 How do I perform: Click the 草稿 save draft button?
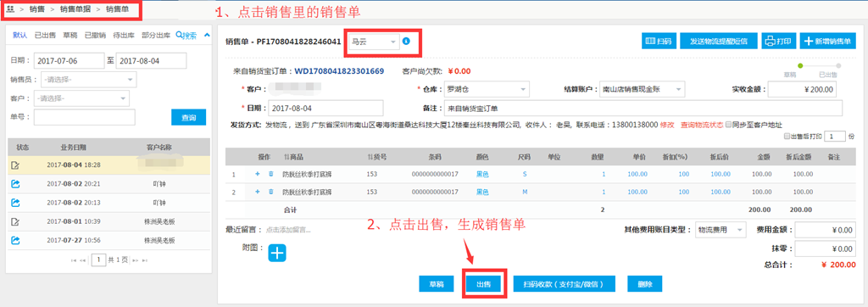click(437, 284)
